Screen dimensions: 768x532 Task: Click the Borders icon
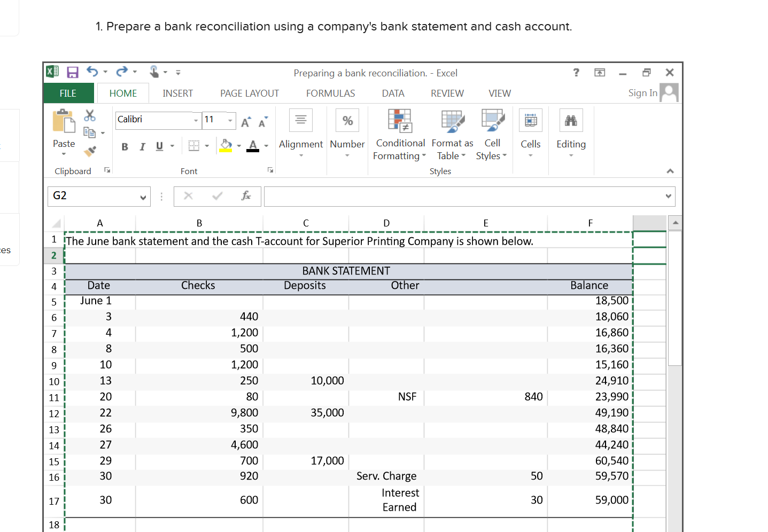tap(194, 146)
